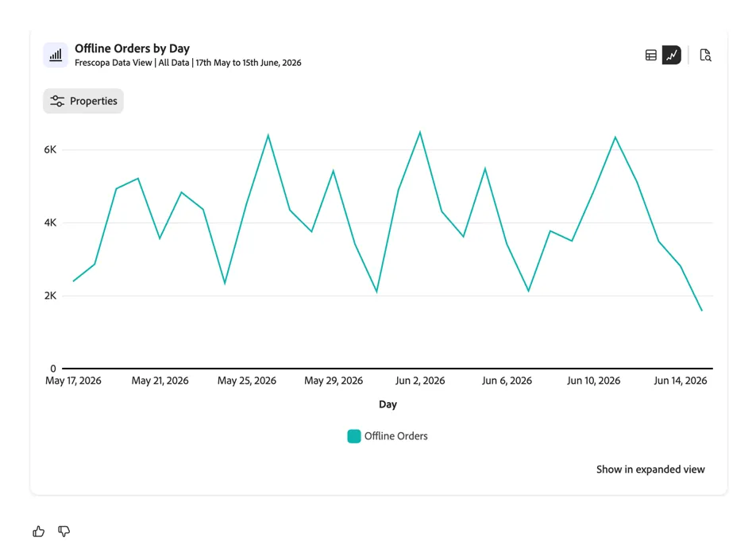
Task: Click the May 21, 2026 axis label
Action: click(160, 381)
